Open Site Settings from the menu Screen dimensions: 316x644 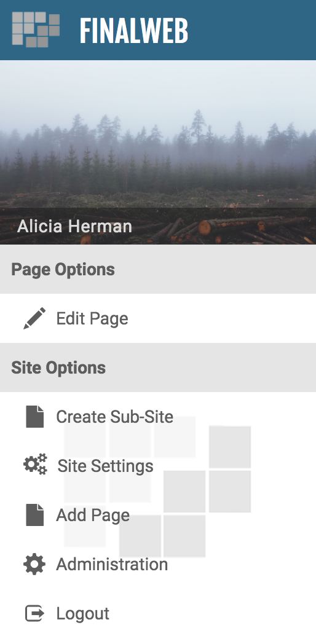point(105,466)
